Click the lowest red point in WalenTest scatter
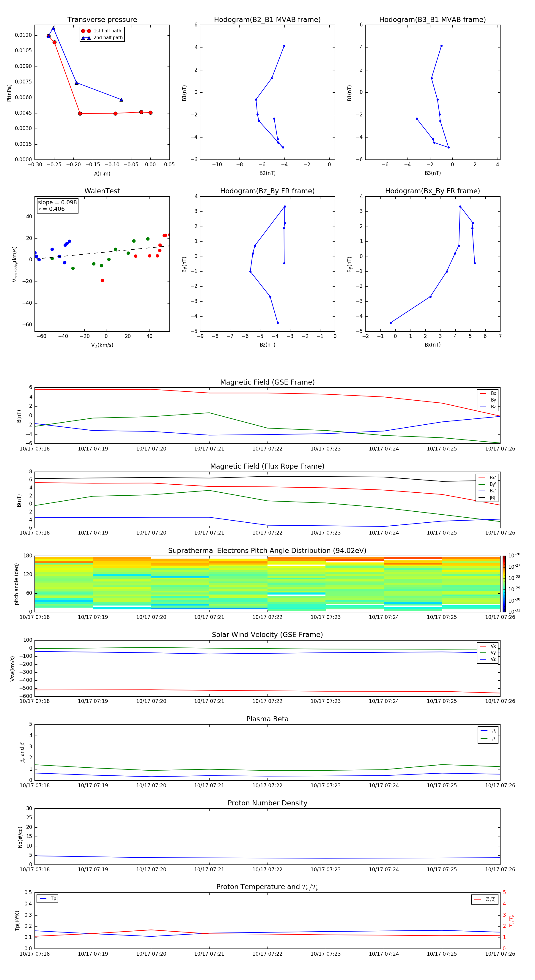 pyautogui.click(x=103, y=281)
